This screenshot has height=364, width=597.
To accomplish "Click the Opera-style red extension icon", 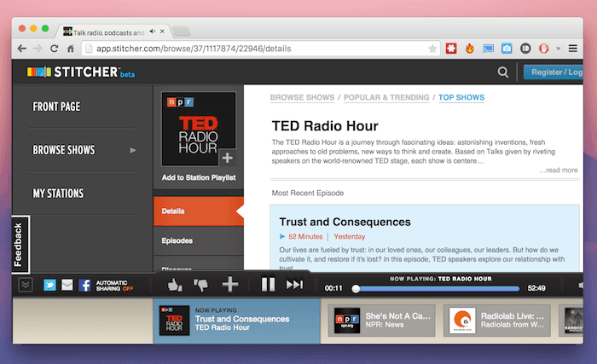I will tap(544, 49).
